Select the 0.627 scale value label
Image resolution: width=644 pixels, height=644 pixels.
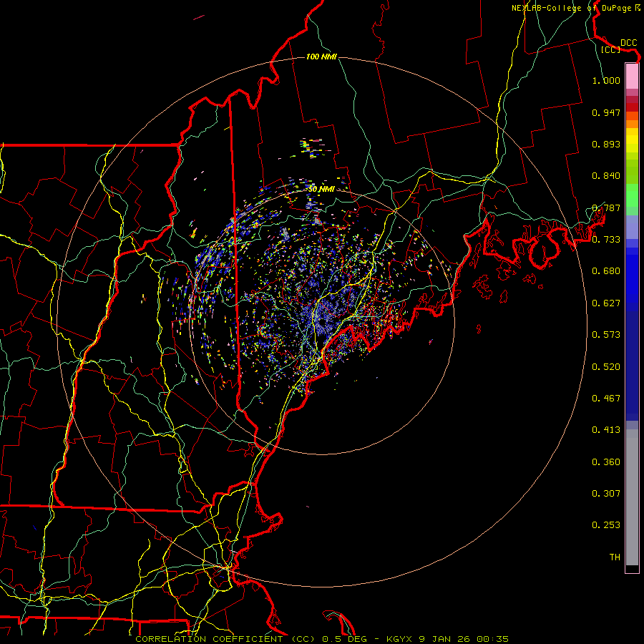[x=606, y=303]
